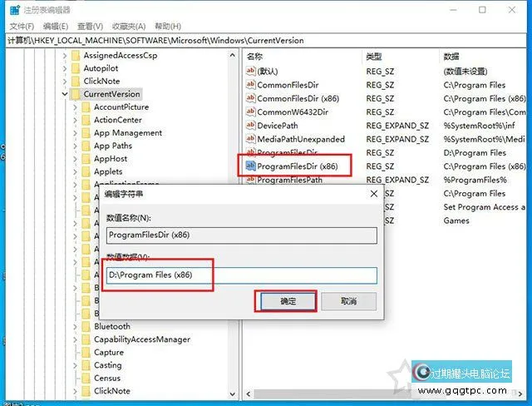The image size is (532, 406).
Task: Expand the ActionCenter tree node
Action: pos(76,120)
